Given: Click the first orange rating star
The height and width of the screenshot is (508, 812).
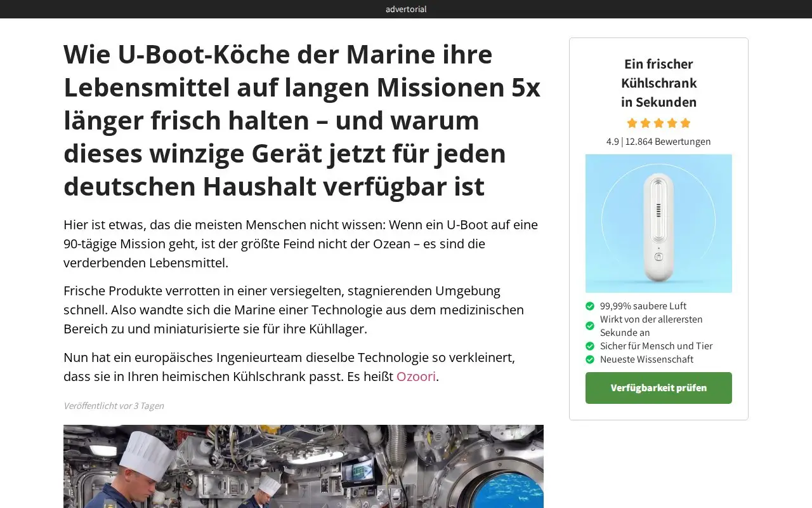Looking at the screenshot, I should pyautogui.click(x=632, y=123).
